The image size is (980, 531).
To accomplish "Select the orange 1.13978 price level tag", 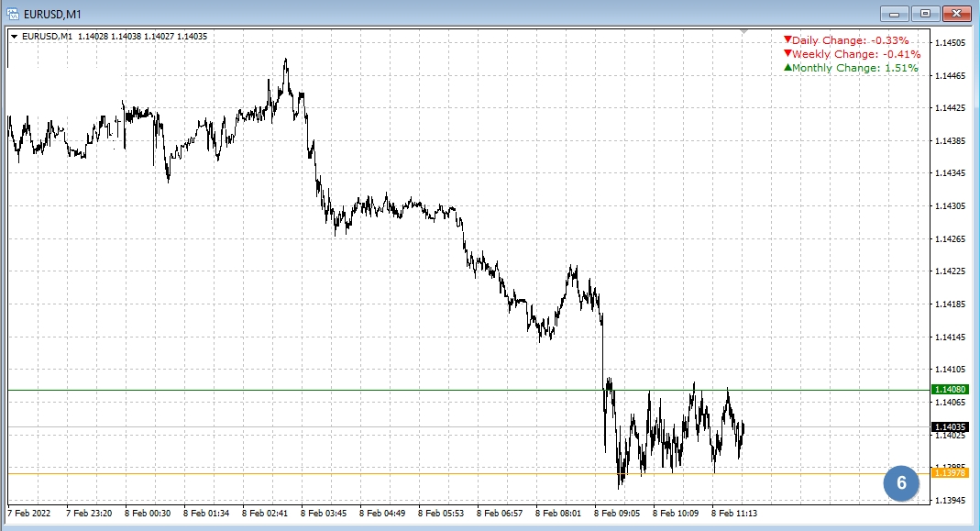I will (x=950, y=472).
